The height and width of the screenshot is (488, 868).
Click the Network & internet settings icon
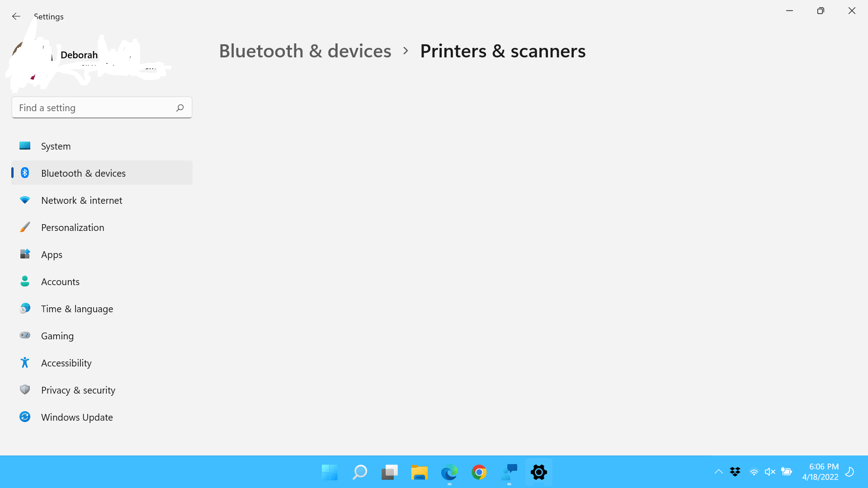pos(24,200)
